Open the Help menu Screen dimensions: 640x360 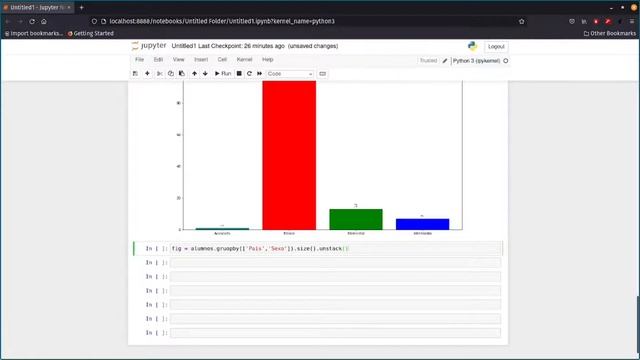tap(267, 60)
